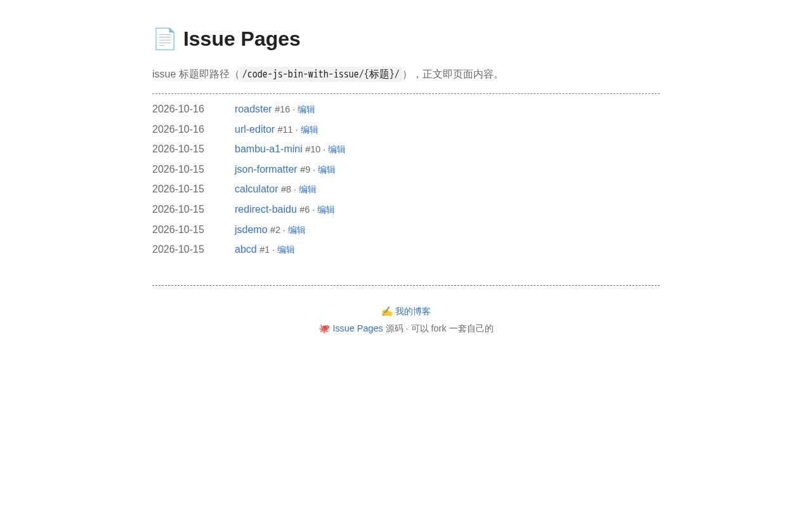Click the 可以 fork 一套自己的 footer text
This screenshot has height=508, width=812.
pos(452,328)
